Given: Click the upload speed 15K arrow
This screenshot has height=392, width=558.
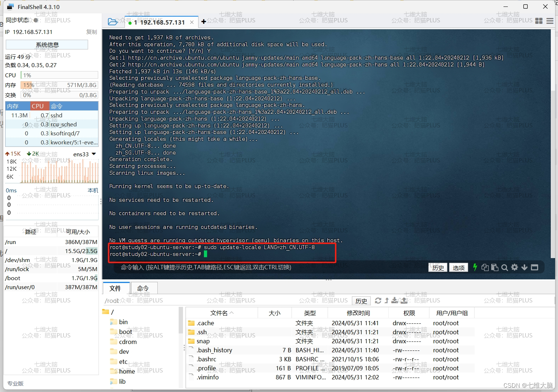Looking at the screenshot, I should [7, 154].
